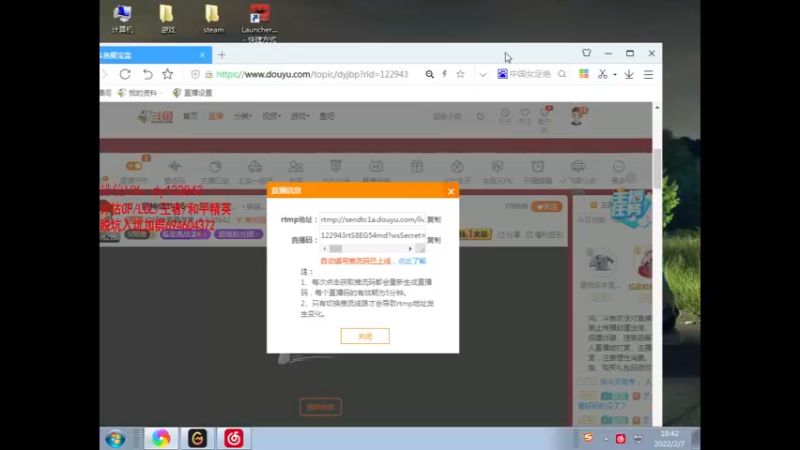Click the alarm clock icon in streamer toolbar
Image resolution: width=800 pixels, height=450 pixels.
pyautogui.click(x=537, y=166)
